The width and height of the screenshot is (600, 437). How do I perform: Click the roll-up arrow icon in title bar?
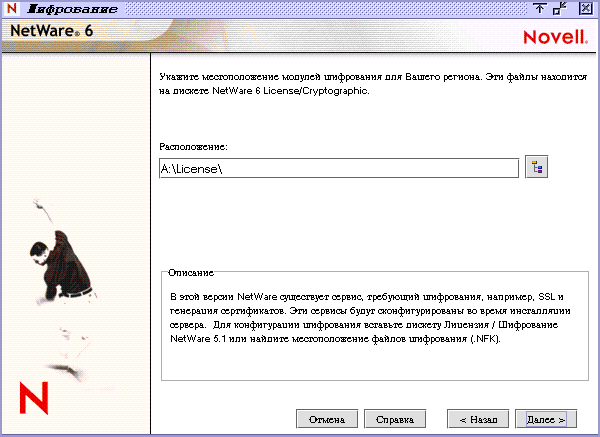(540, 8)
